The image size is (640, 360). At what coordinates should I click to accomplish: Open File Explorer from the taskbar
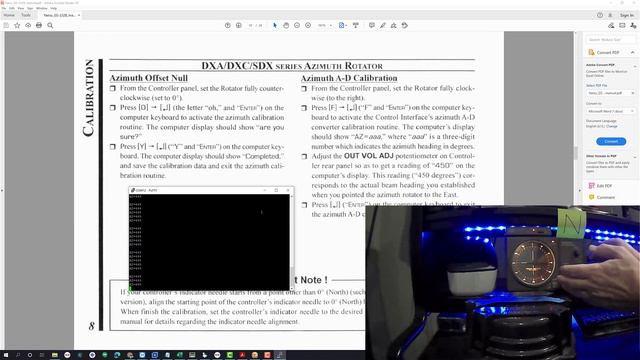[x=55, y=355]
